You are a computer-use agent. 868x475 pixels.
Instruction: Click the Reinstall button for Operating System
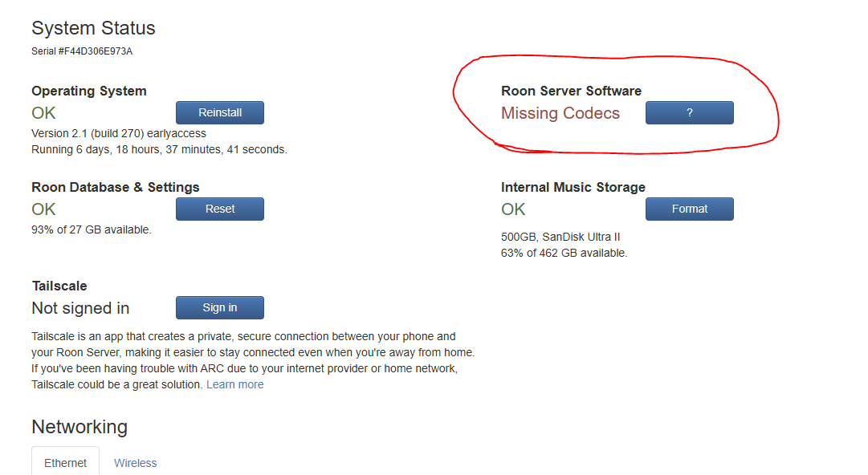[220, 113]
